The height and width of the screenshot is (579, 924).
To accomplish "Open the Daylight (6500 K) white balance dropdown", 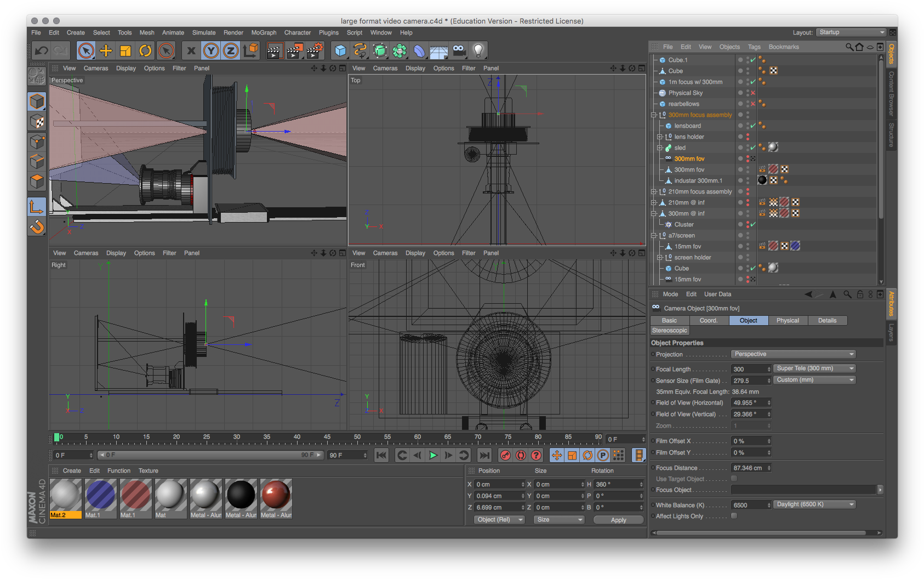I will pyautogui.click(x=814, y=504).
